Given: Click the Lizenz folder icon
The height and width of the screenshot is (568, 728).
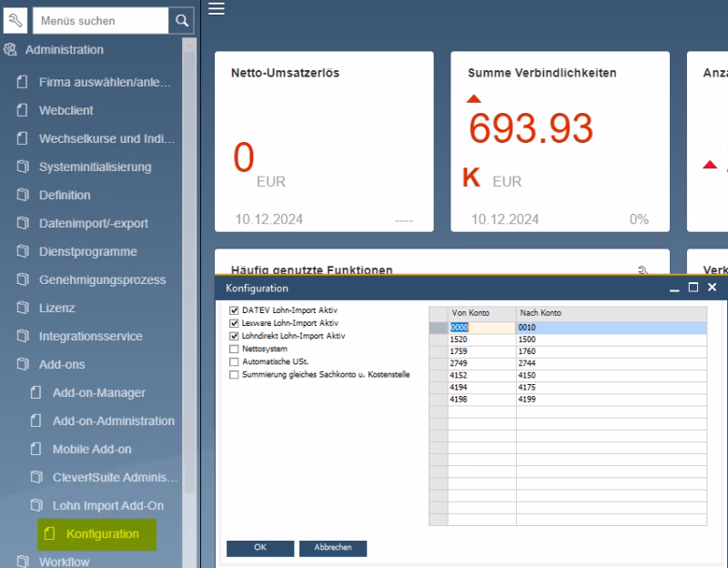Looking at the screenshot, I should click(x=24, y=308).
